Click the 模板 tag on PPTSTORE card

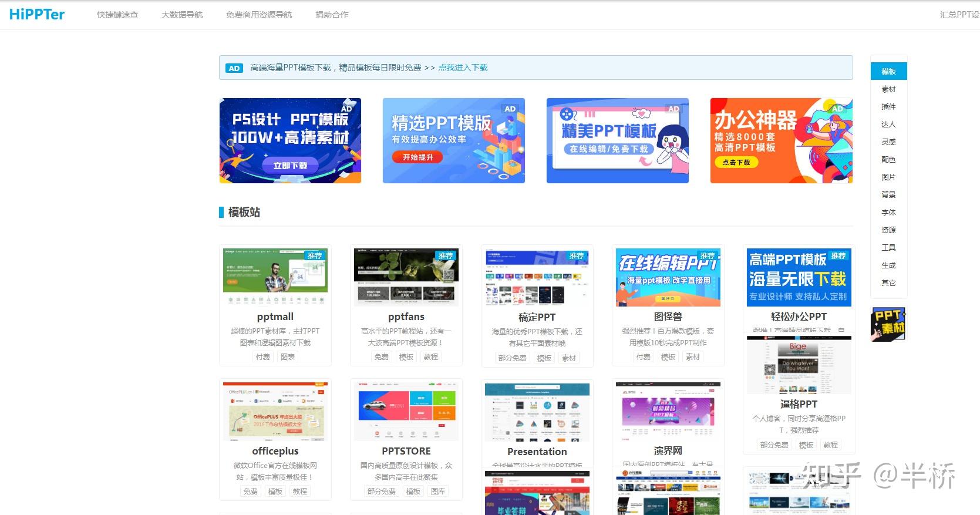coord(413,492)
